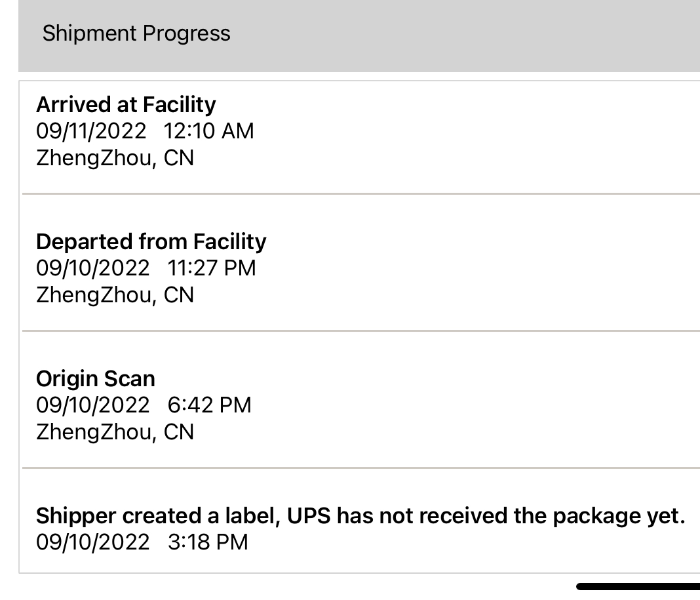Select the Arrived at Facility status title
This screenshot has width=700, height=600.
point(126,104)
